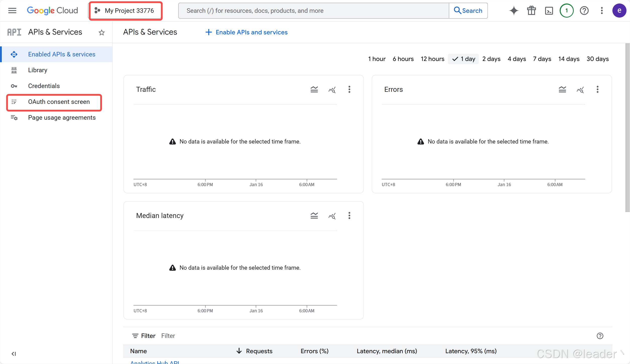Pin APIs & Services with star icon

coord(101,32)
